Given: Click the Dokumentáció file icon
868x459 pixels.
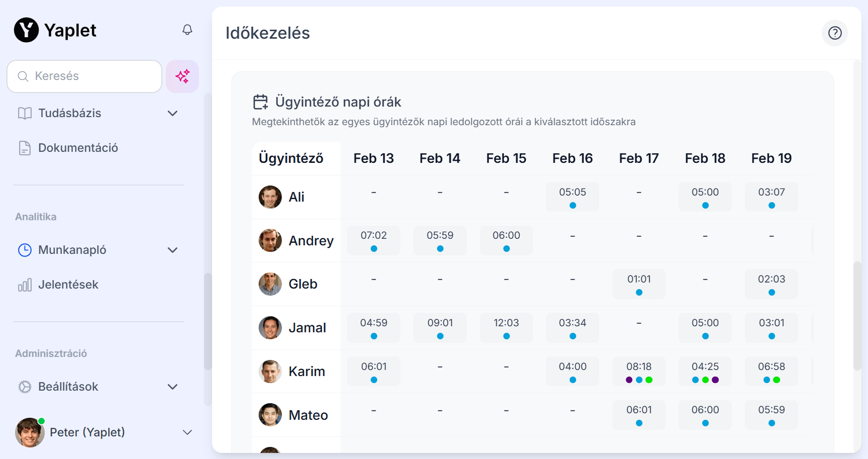Looking at the screenshot, I should coord(25,148).
